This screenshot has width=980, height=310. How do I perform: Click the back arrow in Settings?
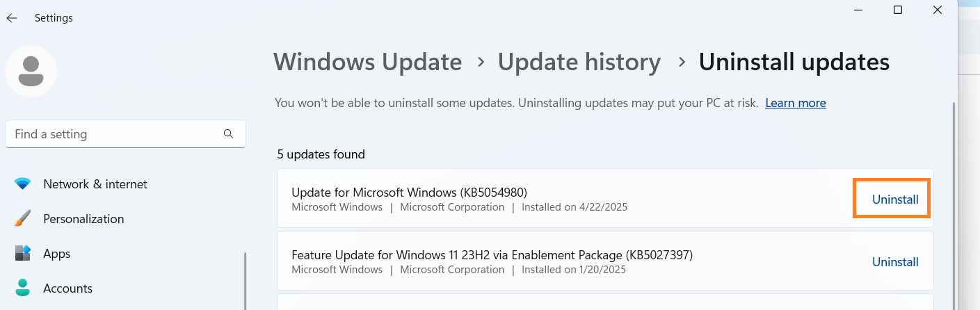point(12,18)
